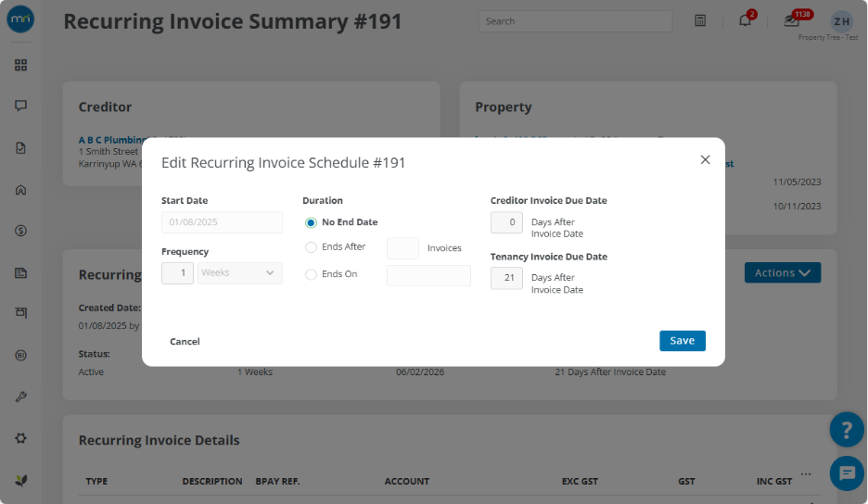
Task: Click the BPAY REF. column header
Action: point(277,482)
